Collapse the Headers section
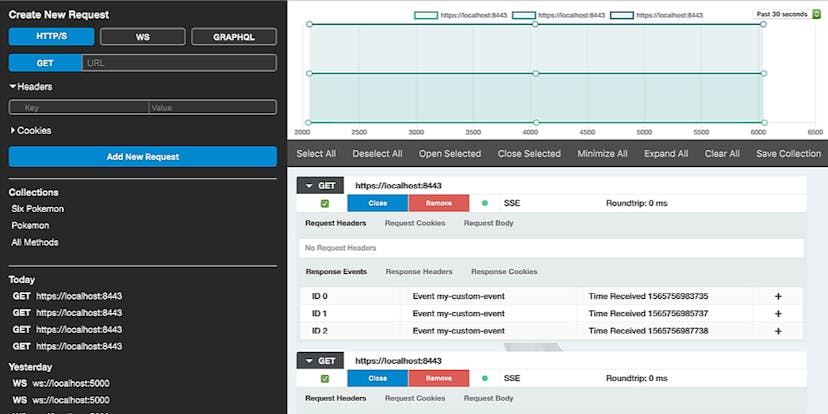828x414 pixels. 31,86
